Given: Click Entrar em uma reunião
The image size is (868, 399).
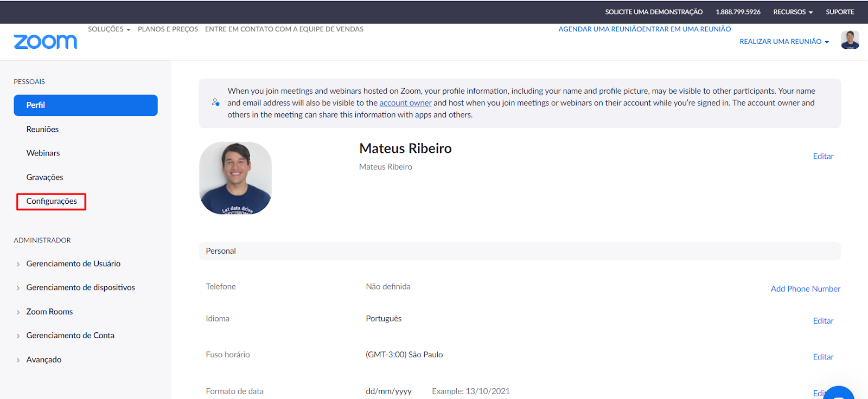Looking at the screenshot, I should [687, 29].
